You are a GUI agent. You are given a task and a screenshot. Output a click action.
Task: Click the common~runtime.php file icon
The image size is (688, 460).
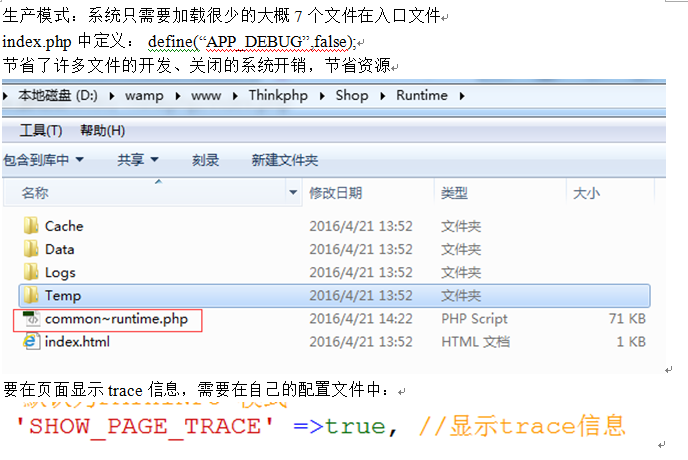[31, 319]
